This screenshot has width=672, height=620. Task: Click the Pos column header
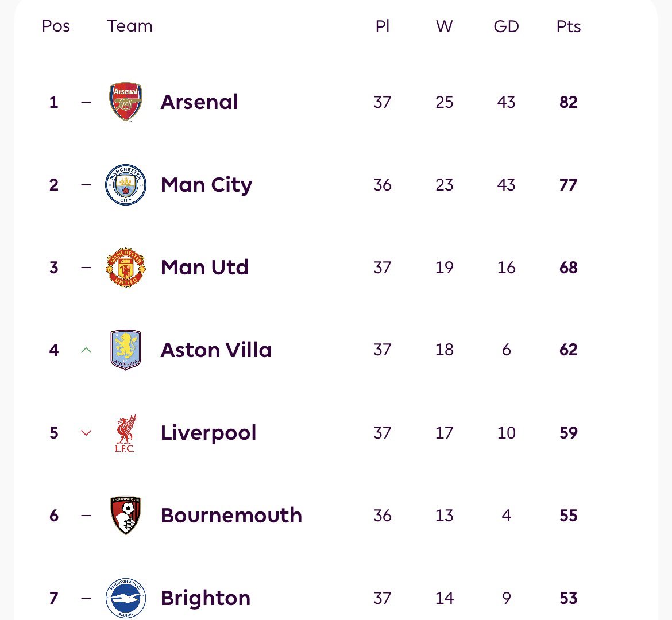pos(56,26)
